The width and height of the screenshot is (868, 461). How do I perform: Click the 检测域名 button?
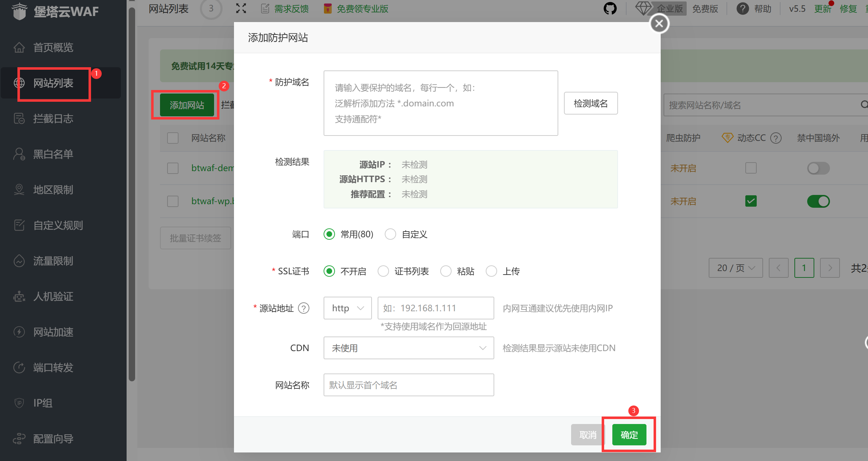click(591, 103)
